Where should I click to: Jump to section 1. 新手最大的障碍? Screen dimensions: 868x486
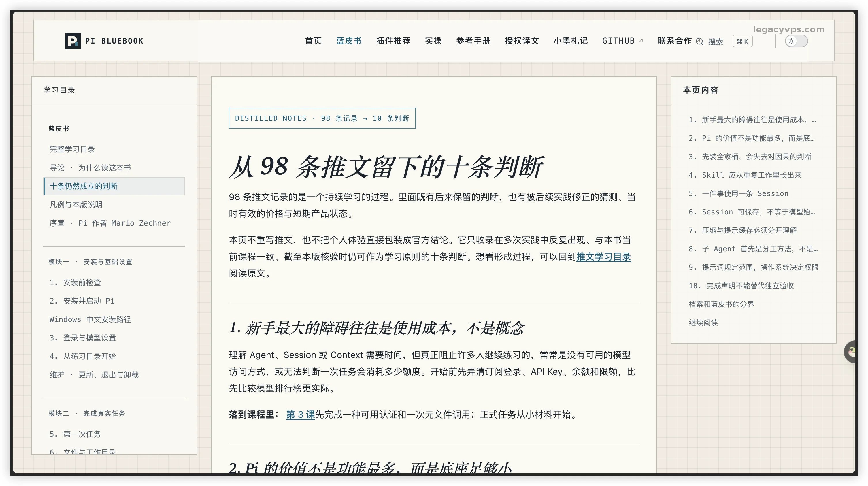pyautogui.click(x=752, y=120)
